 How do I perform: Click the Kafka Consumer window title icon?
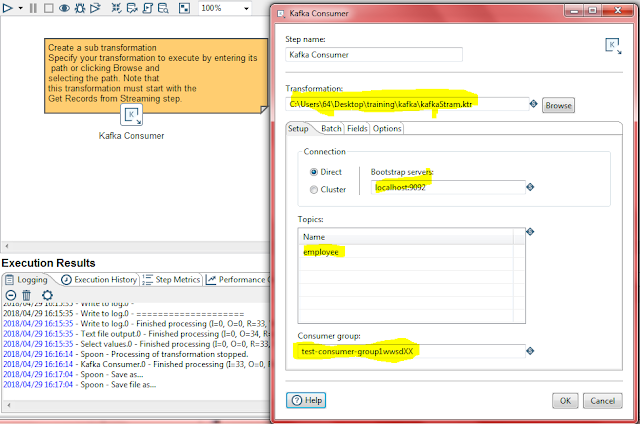click(x=281, y=13)
